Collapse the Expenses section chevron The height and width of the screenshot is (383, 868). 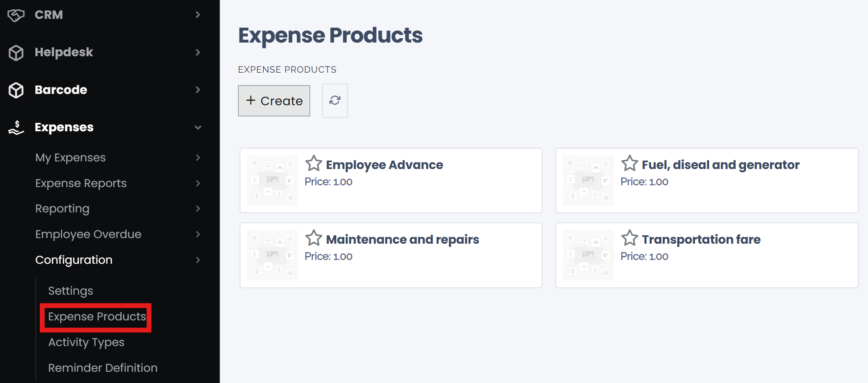(198, 127)
